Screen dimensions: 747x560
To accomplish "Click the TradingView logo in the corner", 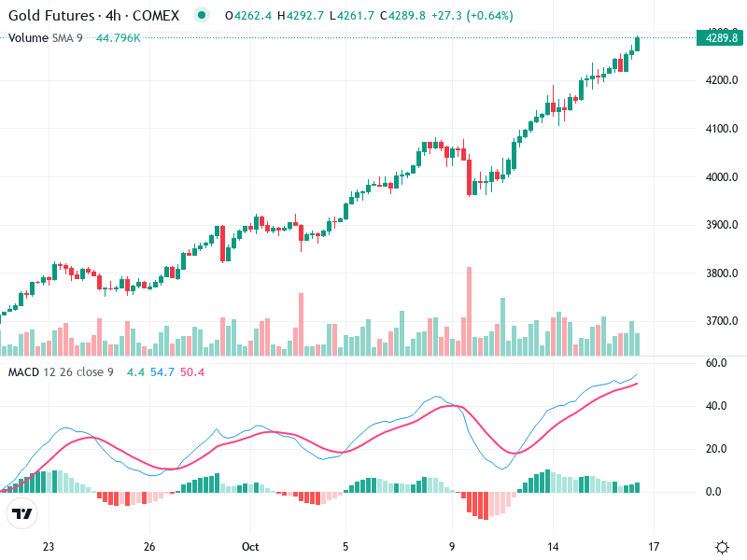I will tap(22, 513).
